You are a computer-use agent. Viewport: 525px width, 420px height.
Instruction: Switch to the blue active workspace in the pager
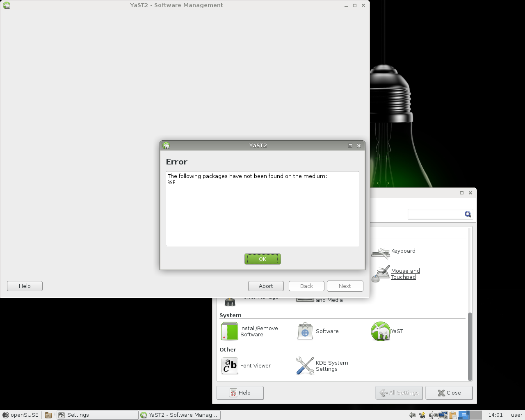coord(464,415)
